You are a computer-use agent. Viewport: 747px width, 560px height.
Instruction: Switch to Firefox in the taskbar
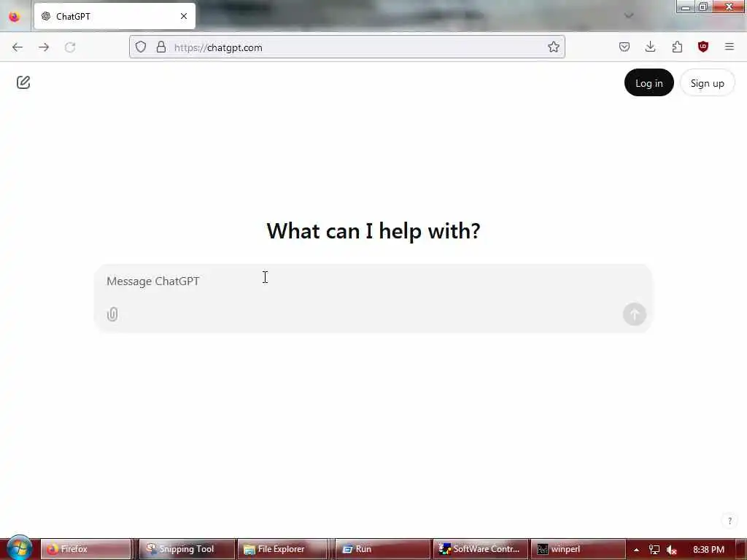[x=86, y=549]
